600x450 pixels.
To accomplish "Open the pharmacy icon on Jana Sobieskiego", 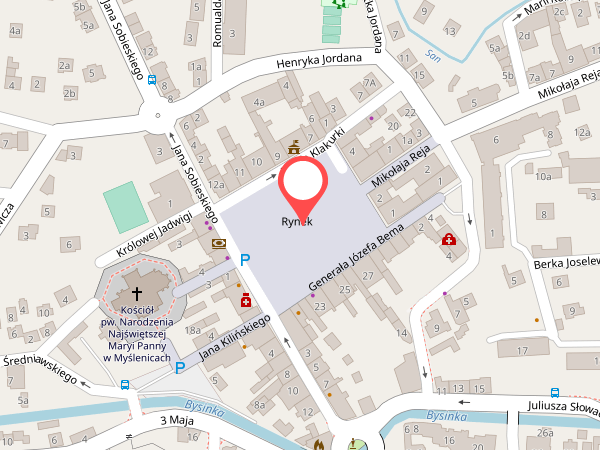I will point(246,300).
